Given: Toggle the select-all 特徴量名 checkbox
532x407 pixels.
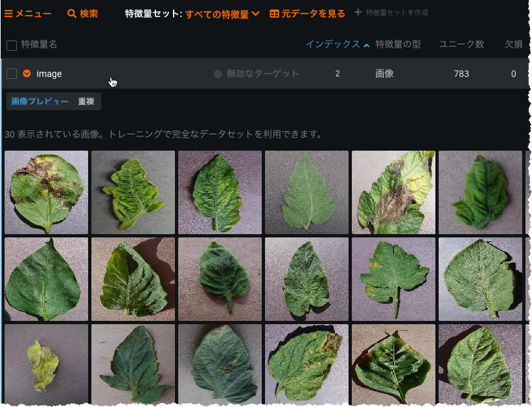Looking at the screenshot, I should (12, 45).
